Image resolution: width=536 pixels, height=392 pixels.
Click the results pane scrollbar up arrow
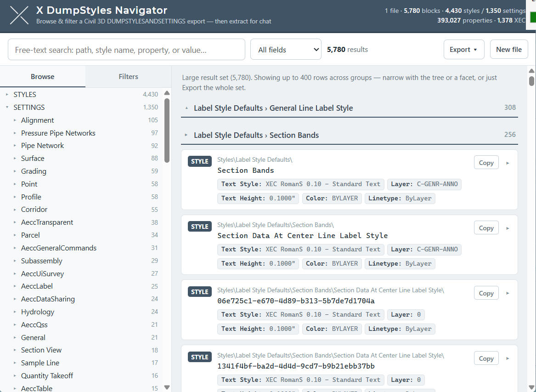click(x=531, y=71)
